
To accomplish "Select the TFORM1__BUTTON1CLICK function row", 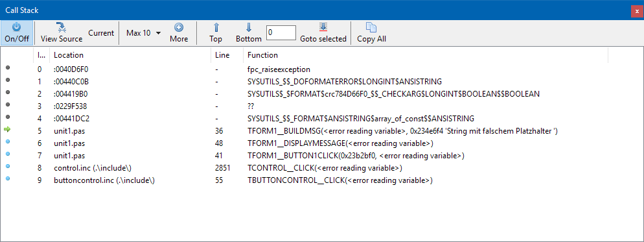I will 322,156.
